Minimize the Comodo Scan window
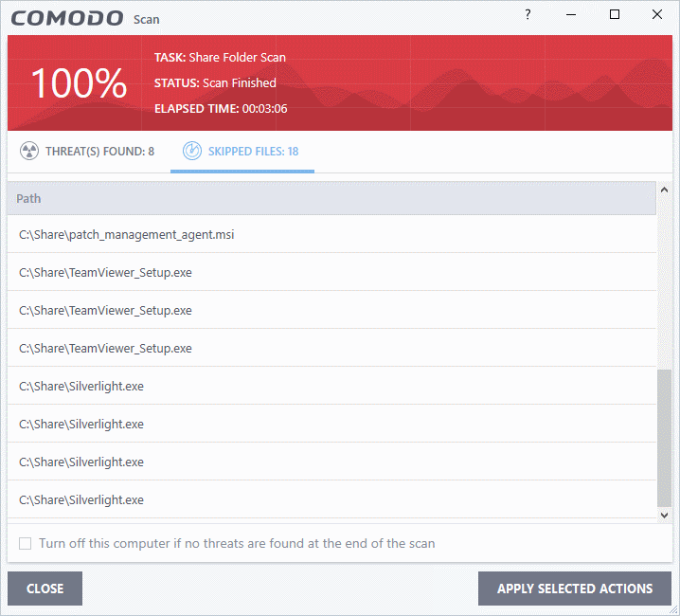This screenshot has width=680, height=616. click(x=571, y=15)
